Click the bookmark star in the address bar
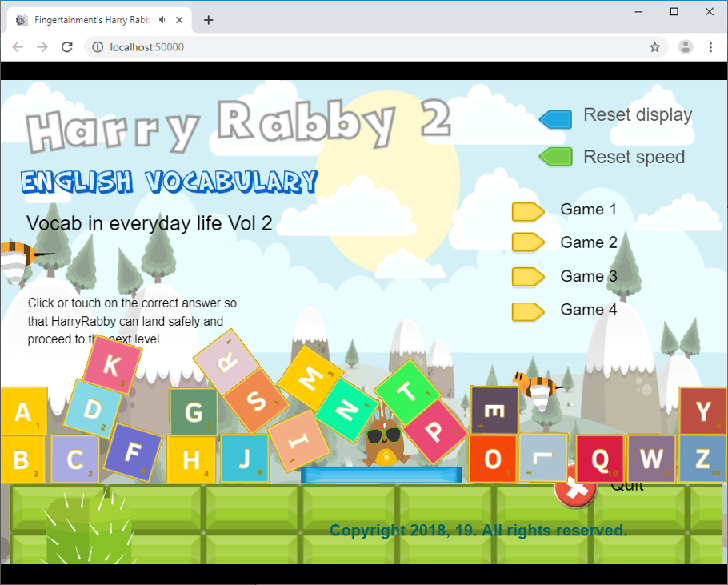 pos(655,47)
